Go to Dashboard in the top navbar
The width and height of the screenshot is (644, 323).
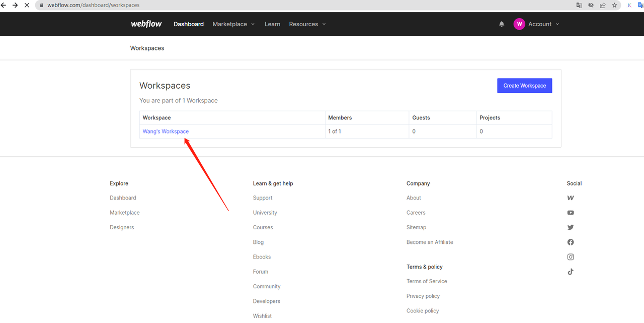coord(189,24)
